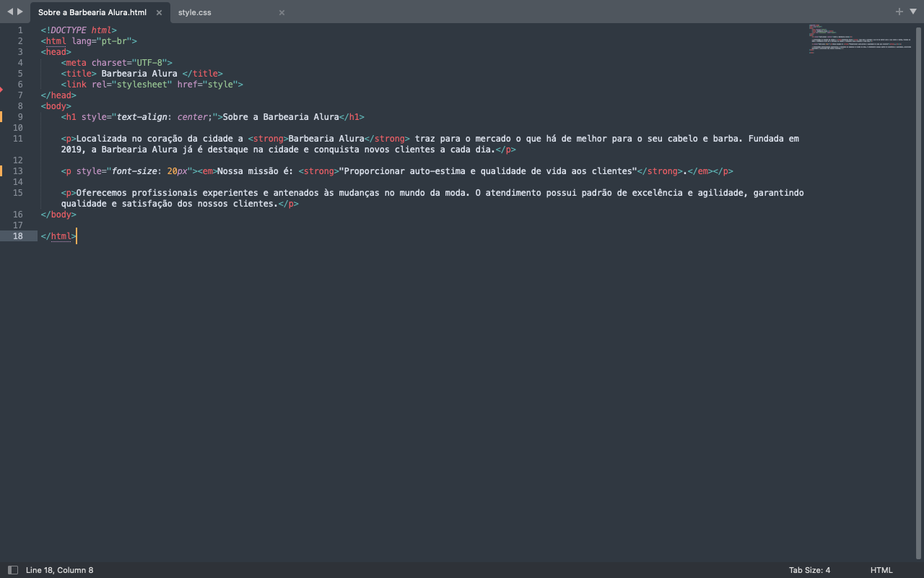Viewport: 924px width, 578px height.
Task: Close the Sobre a Barbearia Alura.html tab
Action: pos(159,12)
